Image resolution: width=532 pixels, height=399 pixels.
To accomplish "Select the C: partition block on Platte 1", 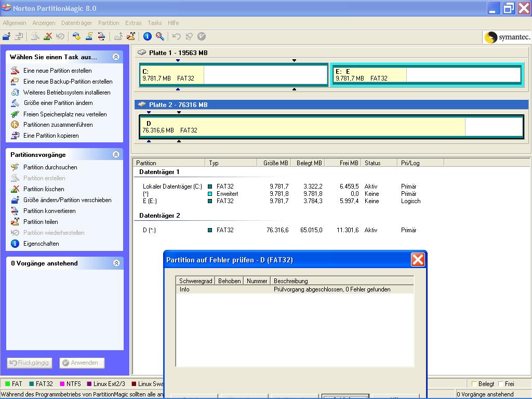I will [x=233, y=75].
